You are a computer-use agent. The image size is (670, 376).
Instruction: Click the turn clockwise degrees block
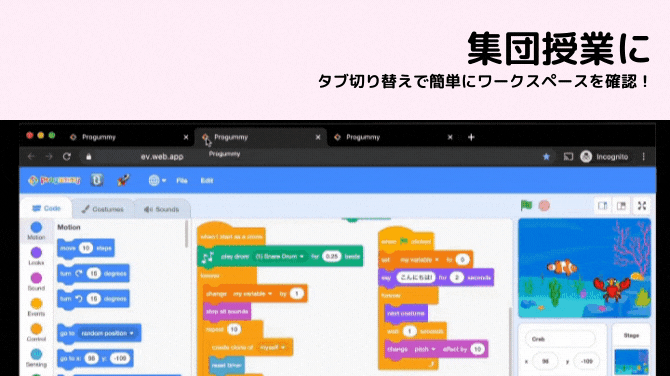pyautogui.click(x=93, y=273)
